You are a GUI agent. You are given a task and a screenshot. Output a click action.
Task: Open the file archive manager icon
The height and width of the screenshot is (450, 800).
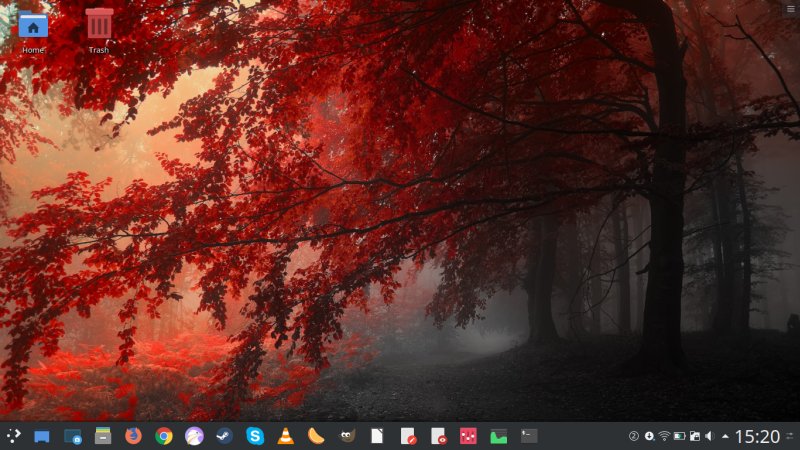pos(102,436)
